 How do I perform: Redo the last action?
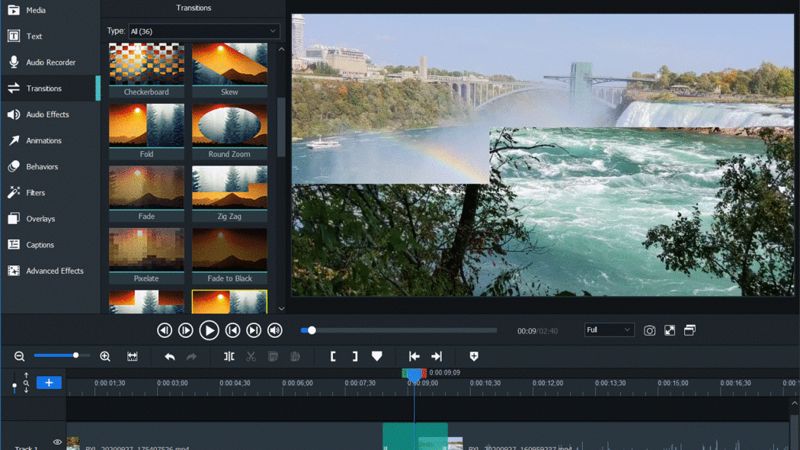pyautogui.click(x=192, y=357)
